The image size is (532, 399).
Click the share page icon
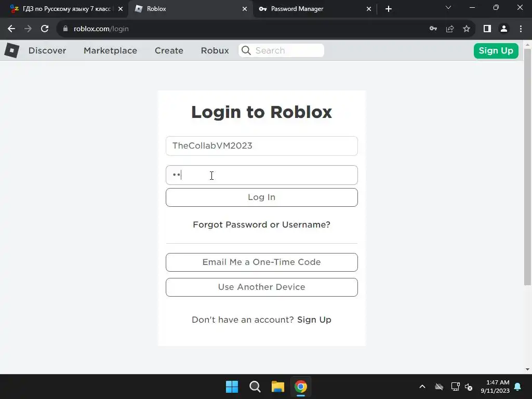click(450, 29)
